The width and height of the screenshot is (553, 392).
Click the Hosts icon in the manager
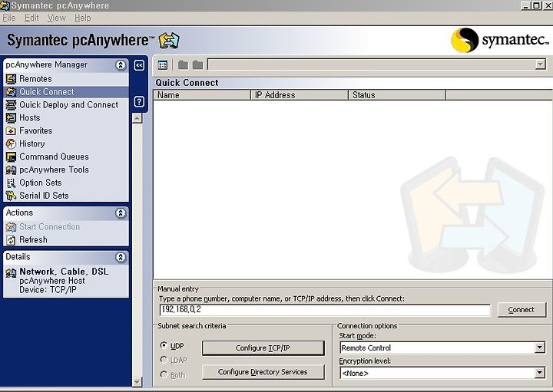(11, 118)
